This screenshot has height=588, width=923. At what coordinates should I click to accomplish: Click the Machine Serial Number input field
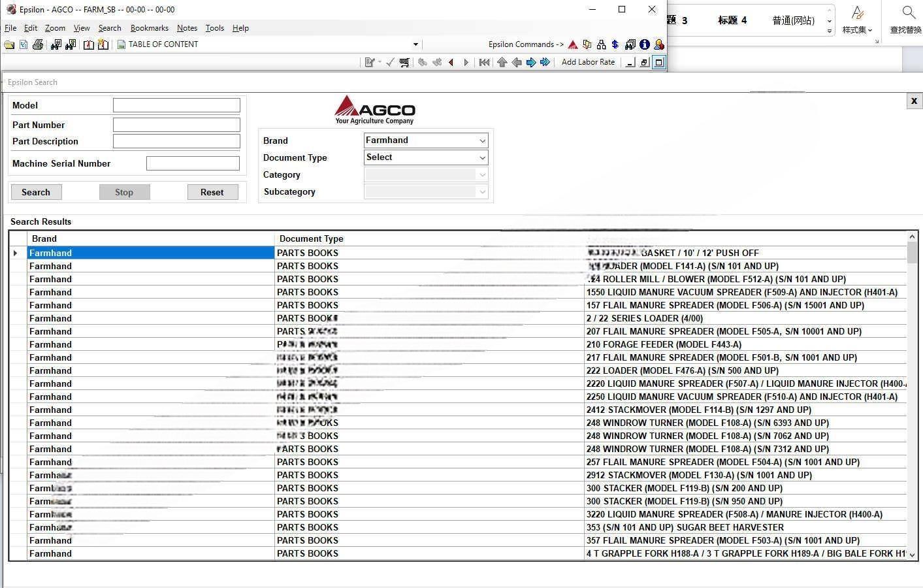pyautogui.click(x=193, y=163)
